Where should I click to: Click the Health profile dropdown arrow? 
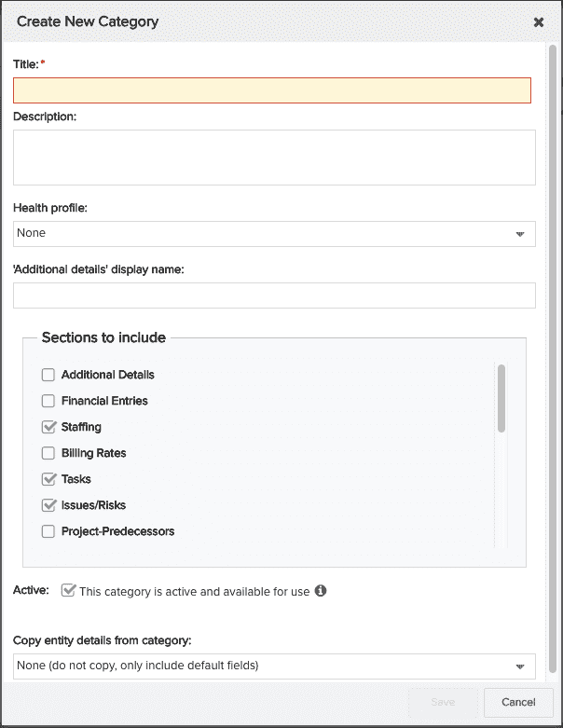[x=520, y=234]
